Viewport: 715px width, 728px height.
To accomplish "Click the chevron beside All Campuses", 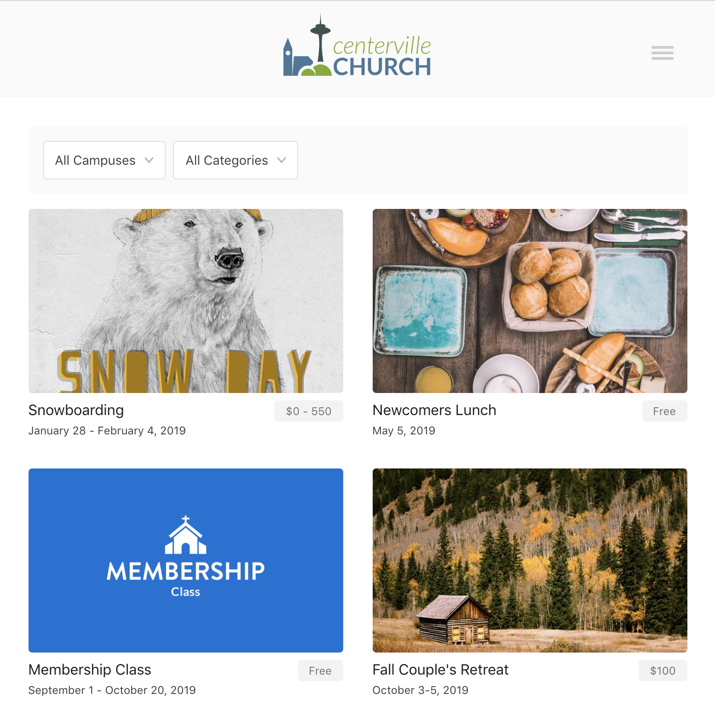I will coord(149,160).
